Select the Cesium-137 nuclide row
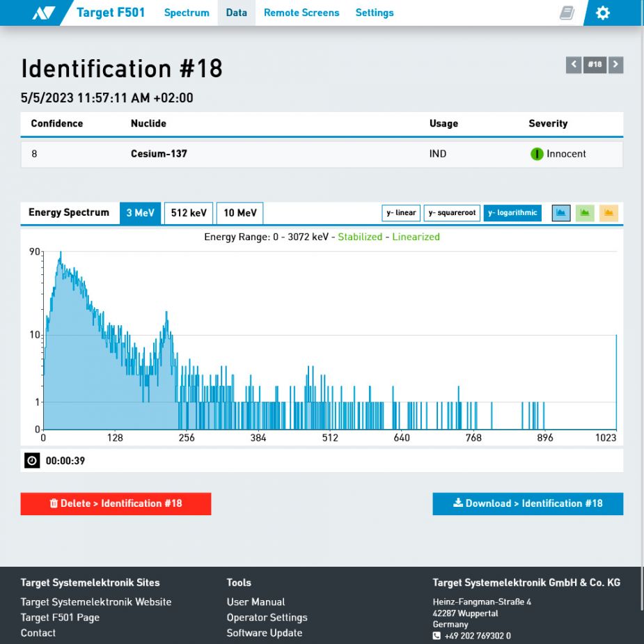Viewport: 644px width, 644px height. tap(322, 154)
